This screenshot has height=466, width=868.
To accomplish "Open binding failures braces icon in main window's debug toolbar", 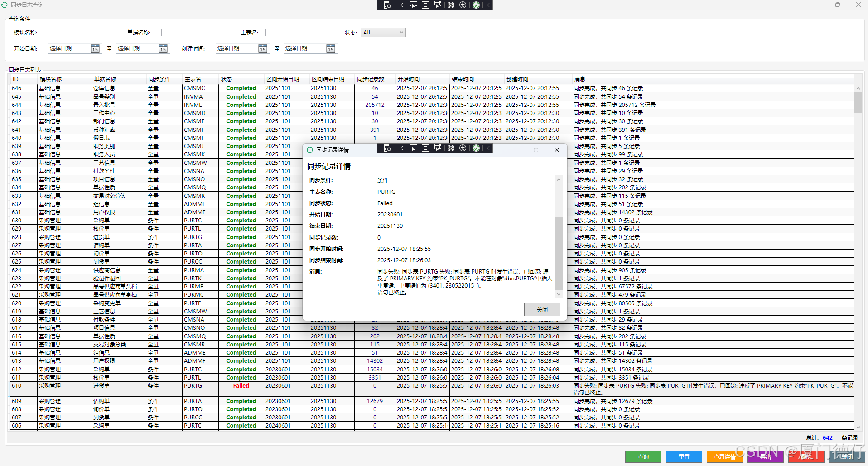I will point(451,5).
